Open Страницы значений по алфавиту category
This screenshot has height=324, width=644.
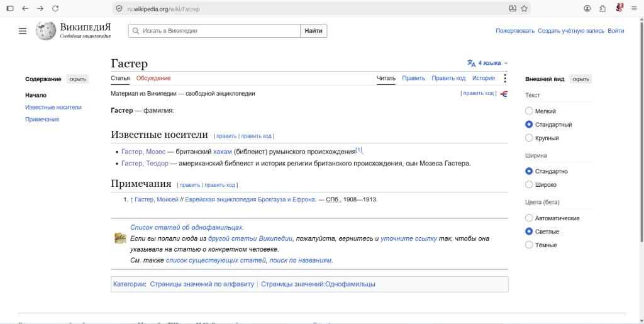click(x=202, y=284)
